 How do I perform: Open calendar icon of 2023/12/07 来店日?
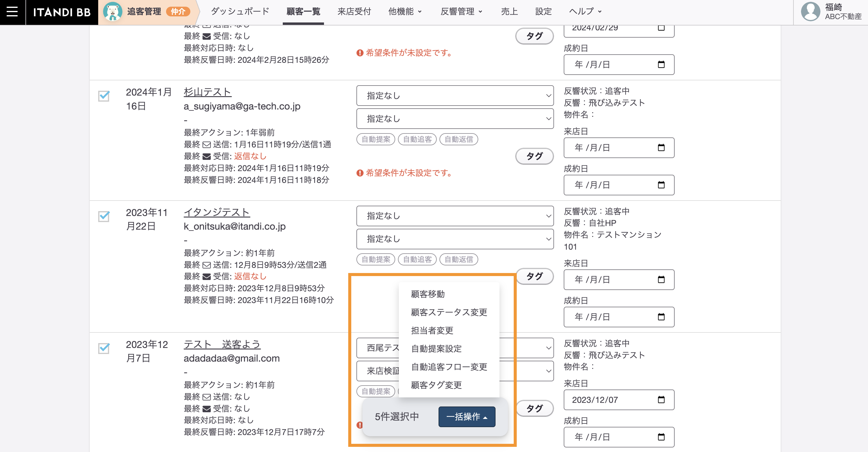661,400
